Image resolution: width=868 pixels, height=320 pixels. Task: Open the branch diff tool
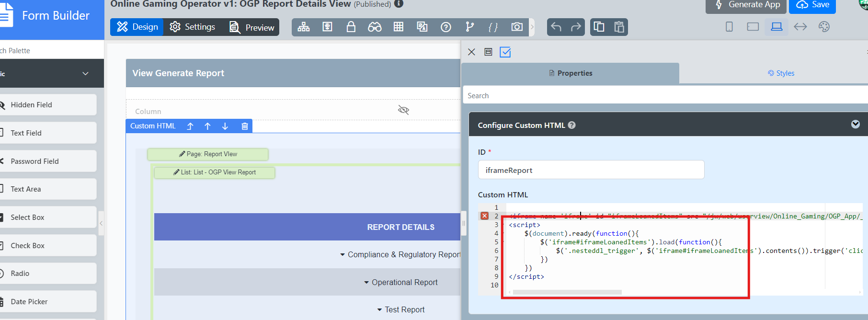coord(469,27)
